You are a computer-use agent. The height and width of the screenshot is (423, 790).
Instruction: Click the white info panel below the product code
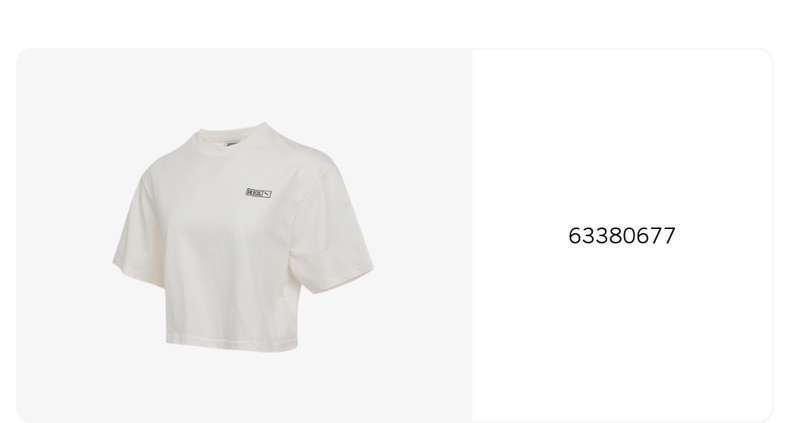point(622,332)
